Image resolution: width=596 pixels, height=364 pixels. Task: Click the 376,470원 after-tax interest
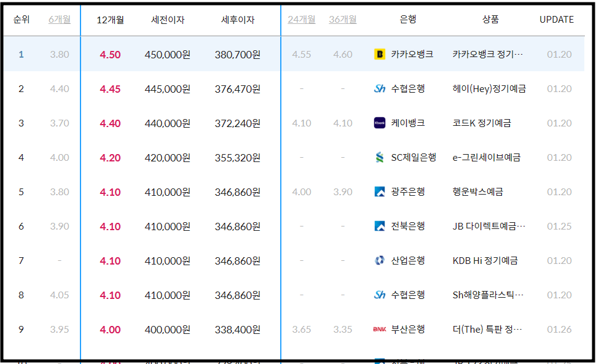tap(238, 89)
